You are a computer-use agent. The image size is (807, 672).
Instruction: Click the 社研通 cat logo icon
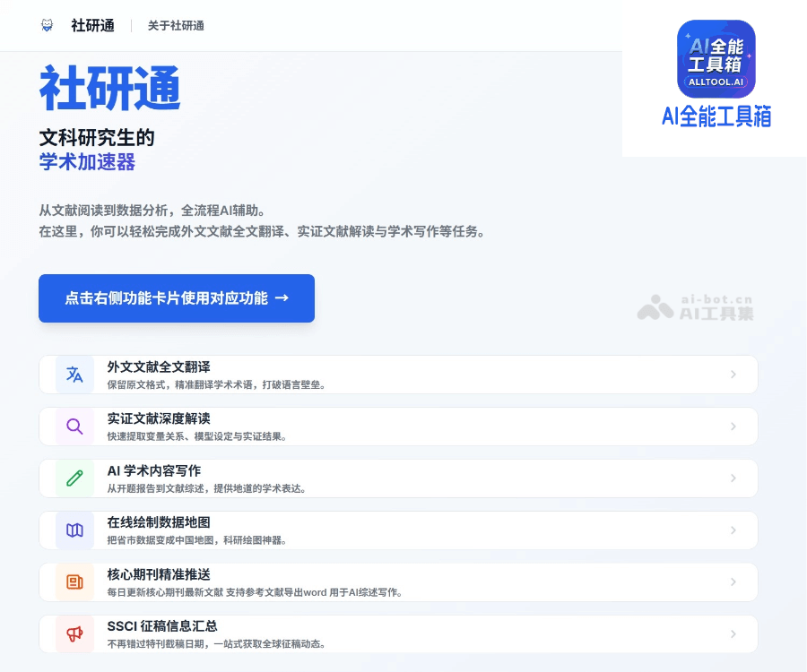click(x=47, y=25)
